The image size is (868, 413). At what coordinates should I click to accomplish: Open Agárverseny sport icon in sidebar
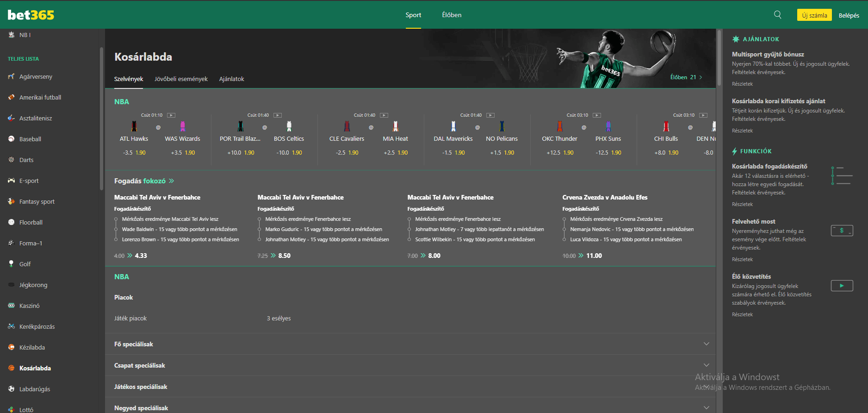point(12,76)
